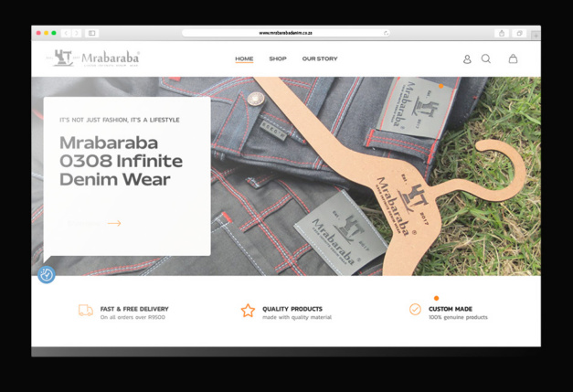
Task: Click the browser forward arrow
Action: [x=76, y=33]
